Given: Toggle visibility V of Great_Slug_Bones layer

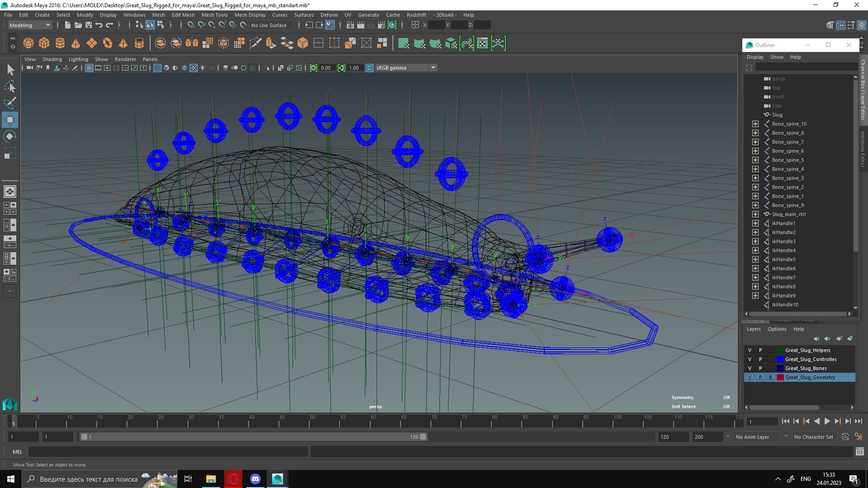Looking at the screenshot, I should pos(750,368).
